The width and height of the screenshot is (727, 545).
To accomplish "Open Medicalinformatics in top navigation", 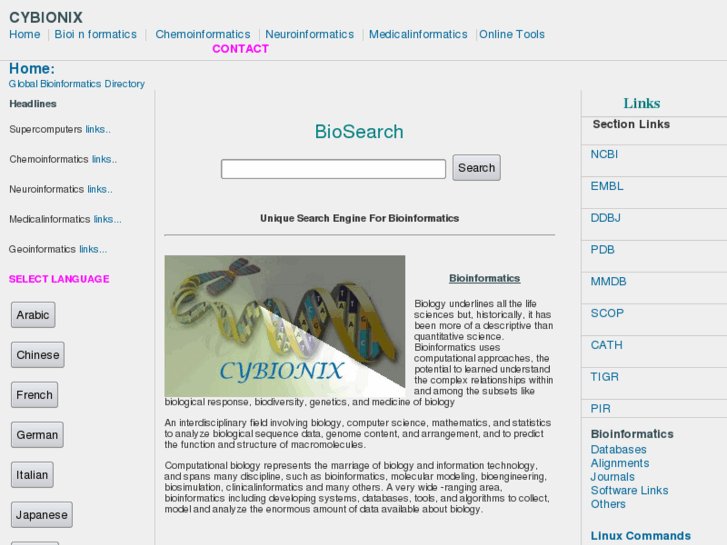I will (x=418, y=34).
